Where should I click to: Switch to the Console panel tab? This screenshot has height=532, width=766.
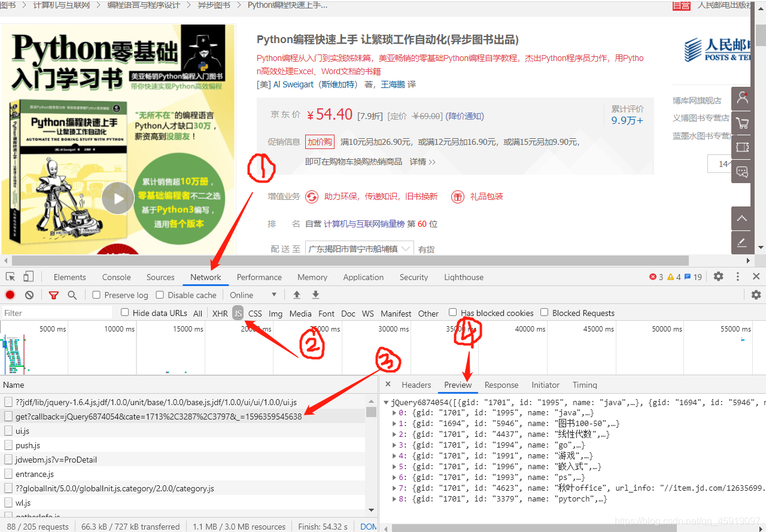pyautogui.click(x=116, y=277)
